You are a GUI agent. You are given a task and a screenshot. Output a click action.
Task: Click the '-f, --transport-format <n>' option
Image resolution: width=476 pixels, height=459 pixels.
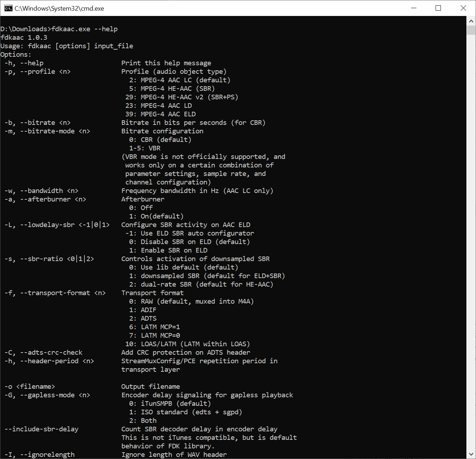(55, 293)
